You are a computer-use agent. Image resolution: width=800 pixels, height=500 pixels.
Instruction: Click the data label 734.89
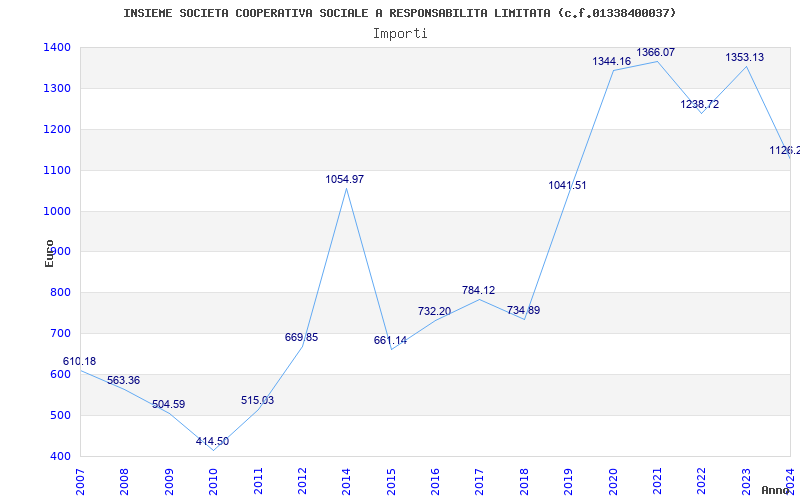pos(523,310)
